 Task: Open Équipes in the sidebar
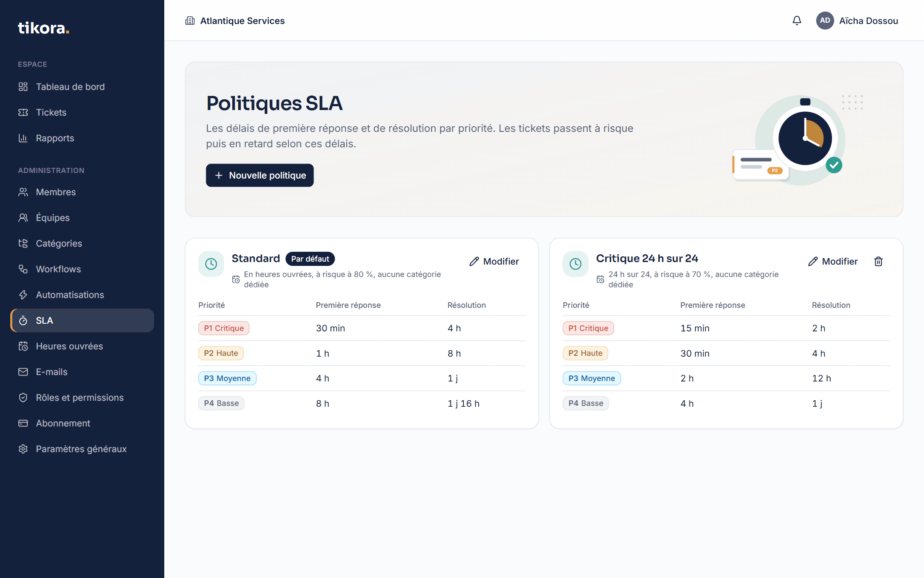coord(82,217)
